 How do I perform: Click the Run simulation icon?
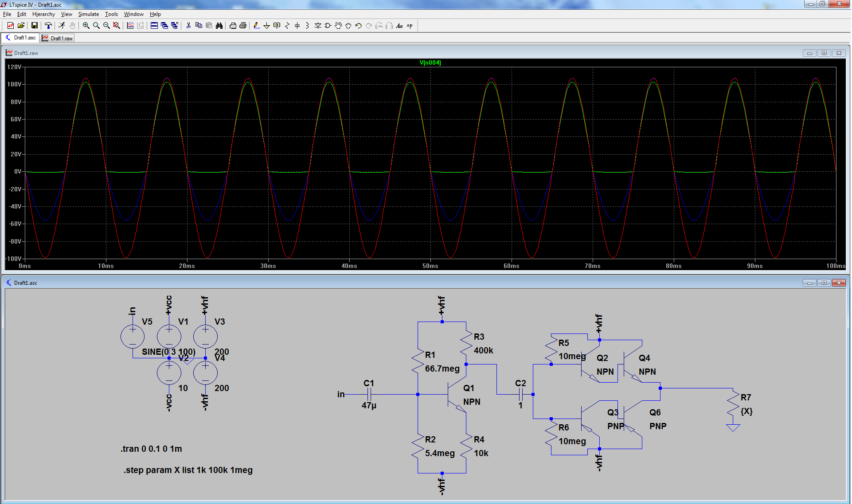point(62,26)
